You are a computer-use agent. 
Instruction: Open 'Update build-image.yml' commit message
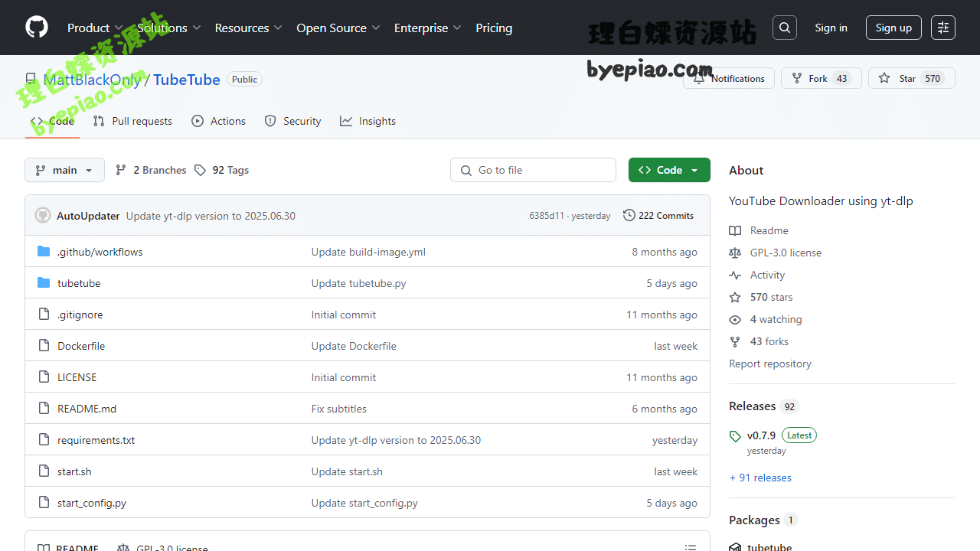point(368,252)
